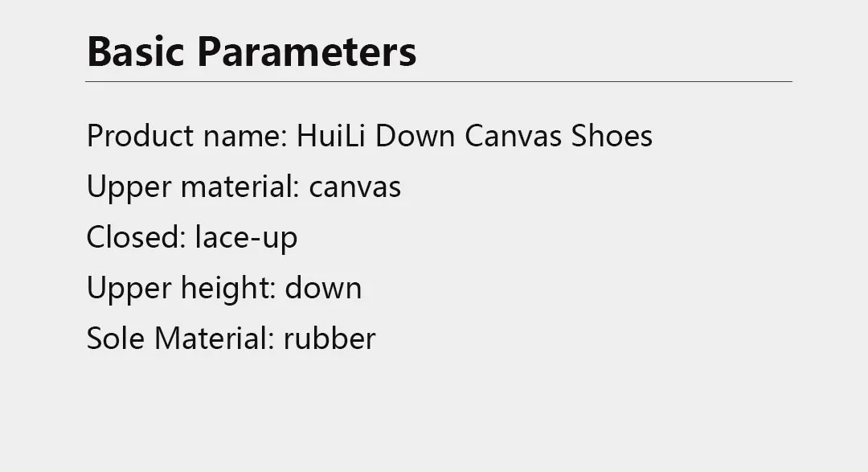Click the word "HuiLi" in the product name

tap(331, 136)
